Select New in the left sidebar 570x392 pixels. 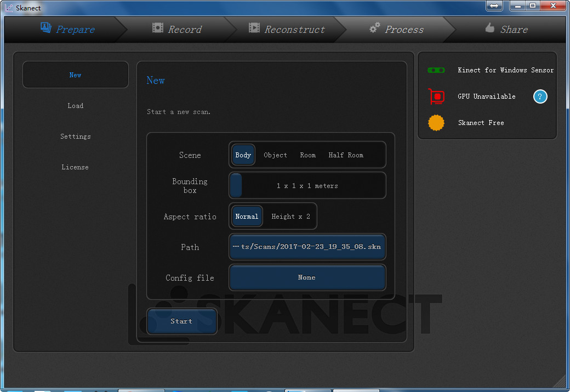[75, 75]
